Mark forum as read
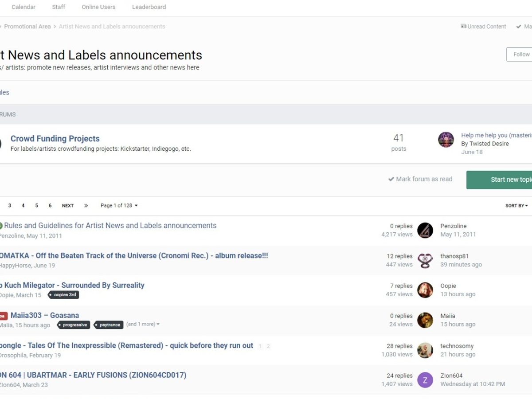This screenshot has width=532, height=399. [x=420, y=179]
